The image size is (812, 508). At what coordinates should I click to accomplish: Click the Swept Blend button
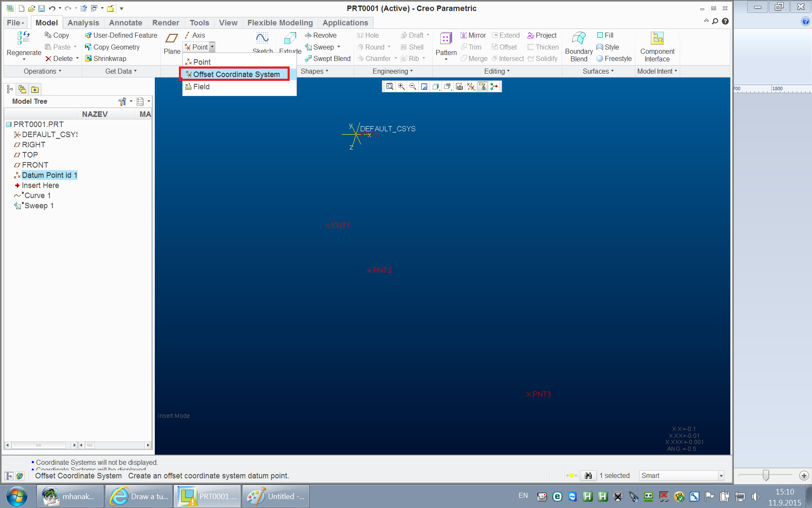click(327, 59)
